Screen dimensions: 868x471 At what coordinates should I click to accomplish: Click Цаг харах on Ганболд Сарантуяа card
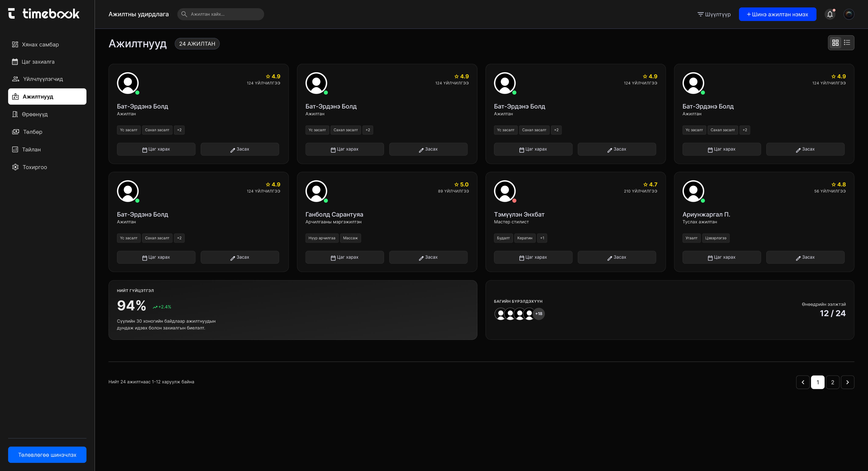(x=344, y=257)
